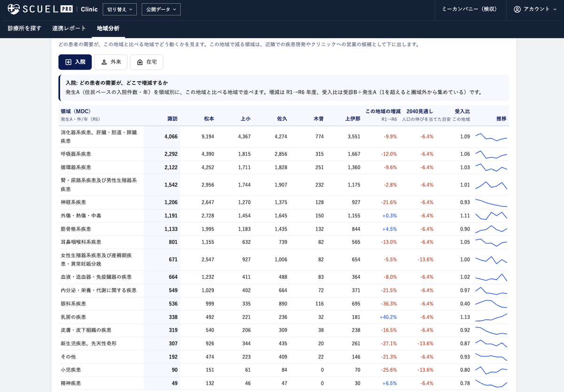Click the 外傷・熱傷・中毒 row label
This screenshot has width=564, height=392.
click(81, 215)
